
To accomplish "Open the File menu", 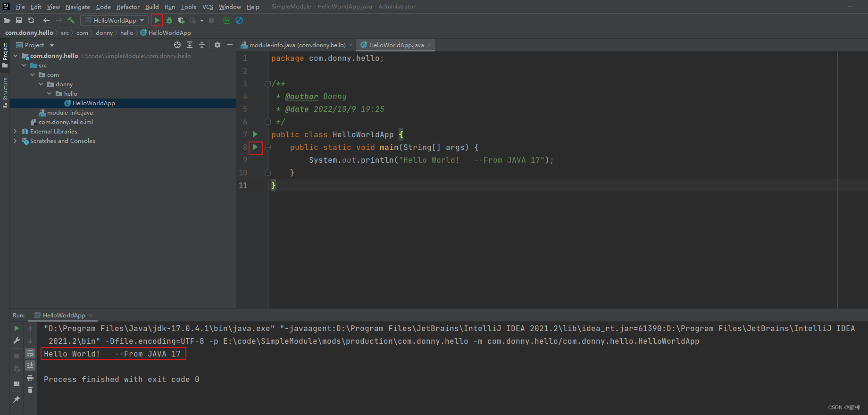I will click(20, 7).
